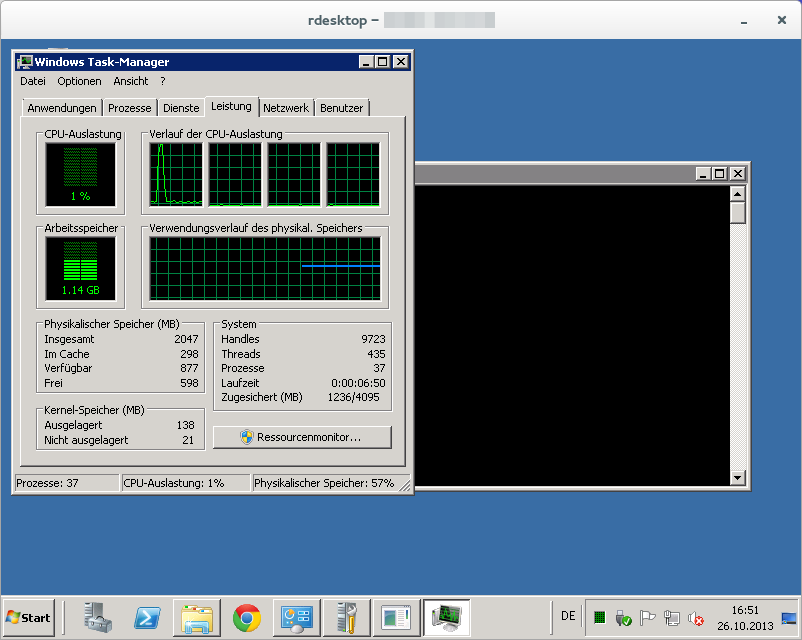Open the Datei menu
Viewport: 802px width, 640px height.
(33, 81)
